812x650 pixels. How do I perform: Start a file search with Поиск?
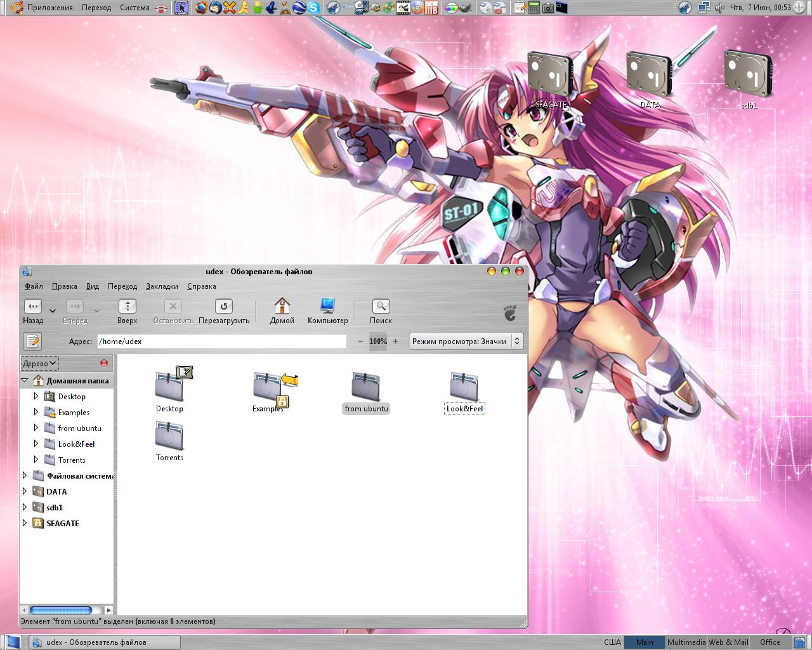(381, 311)
